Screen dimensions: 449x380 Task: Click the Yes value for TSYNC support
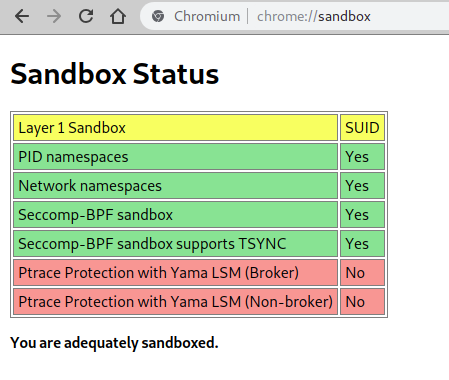(362, 244)
